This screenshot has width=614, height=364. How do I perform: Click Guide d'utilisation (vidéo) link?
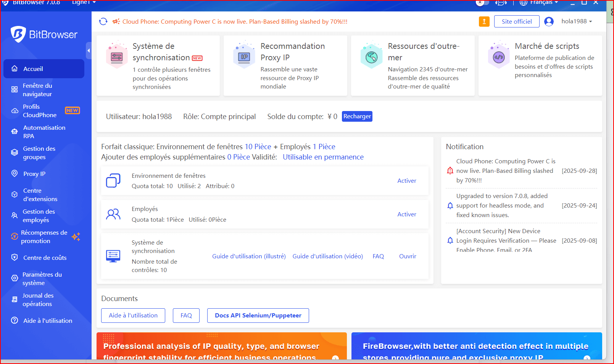pos(327,256)
